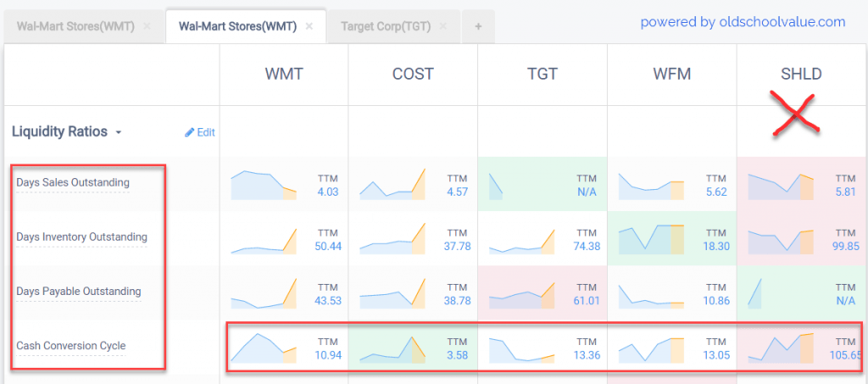Viewport: 868px width, 384px height.
Task: Open WFM Days Payable Outstanding sparkline chart
Action: pyautogui.click(x=652, y=297)
